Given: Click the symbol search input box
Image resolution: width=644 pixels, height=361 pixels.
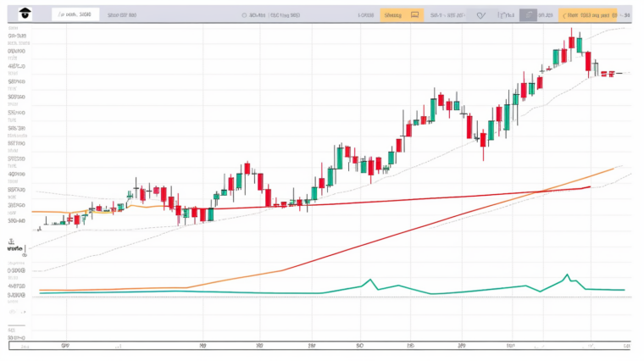Looking at the screenshot, I should tap(74, 14).
